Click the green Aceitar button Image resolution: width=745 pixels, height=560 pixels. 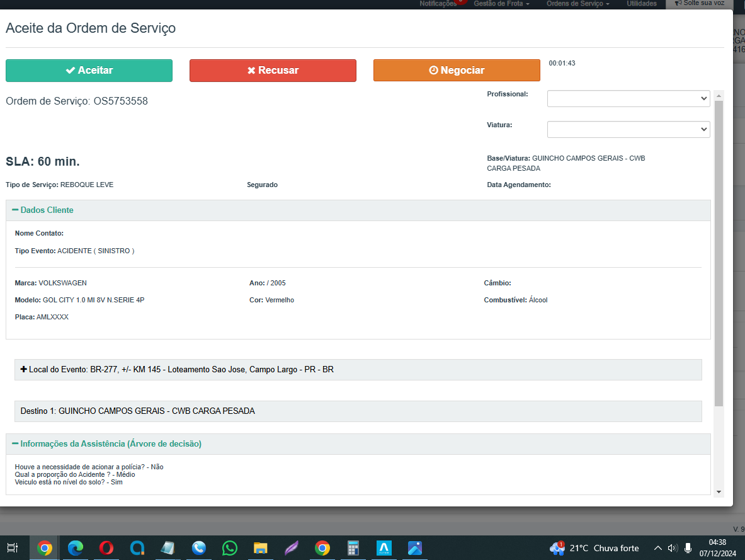pyautogui.click(x=89, y=71)
